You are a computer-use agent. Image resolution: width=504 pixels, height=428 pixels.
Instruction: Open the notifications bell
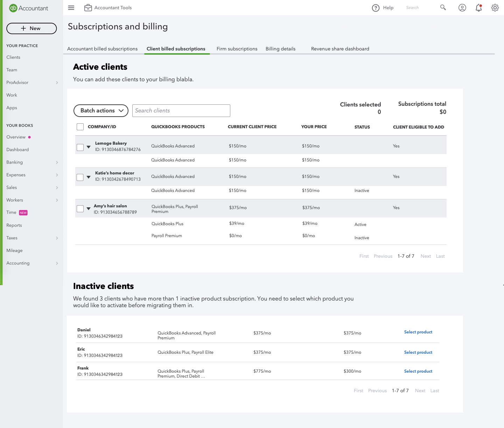click(479, 8)
